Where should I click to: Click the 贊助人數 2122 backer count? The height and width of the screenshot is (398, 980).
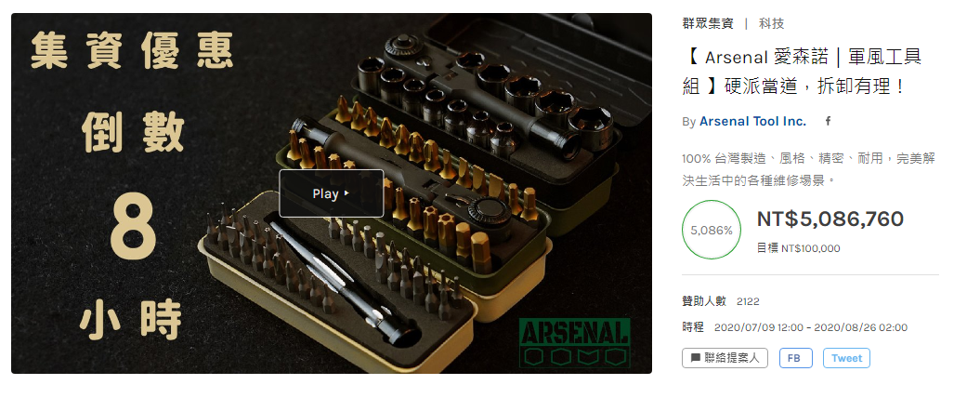point(721,301)
